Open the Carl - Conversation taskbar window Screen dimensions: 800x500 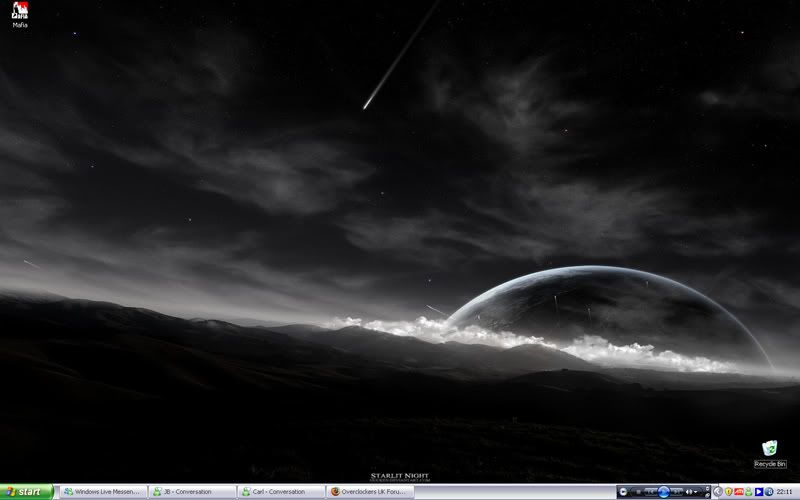pyautogui.click(x=281, y=492)
